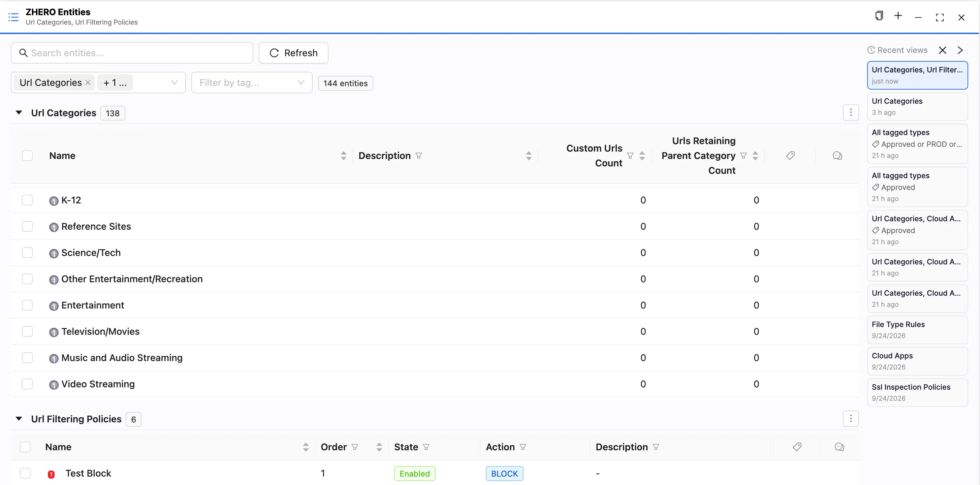Open the Url Categories section three-dot menu
This screenshot has width=980, height=485.
pyautogui.click(x=851, y=112)
